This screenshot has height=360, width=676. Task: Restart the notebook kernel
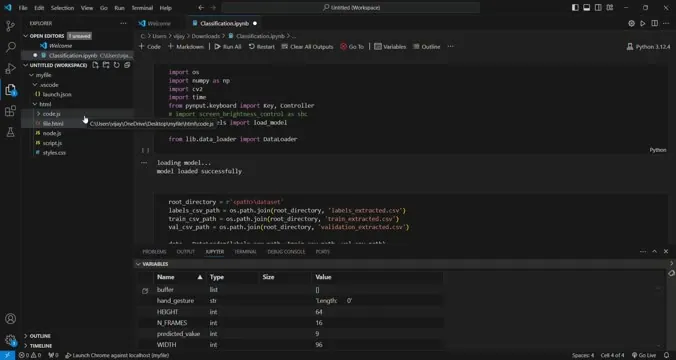[x=262, y=47]
